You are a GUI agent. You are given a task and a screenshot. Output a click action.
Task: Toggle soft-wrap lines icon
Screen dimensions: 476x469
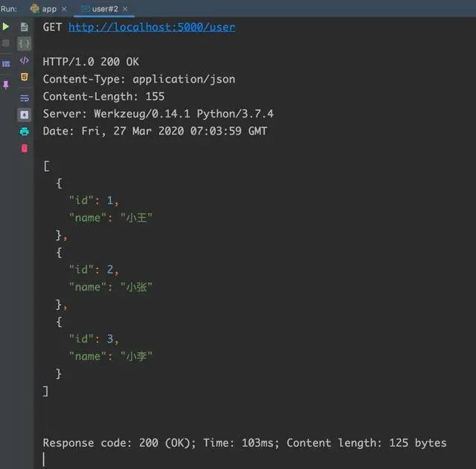point(25,98)
